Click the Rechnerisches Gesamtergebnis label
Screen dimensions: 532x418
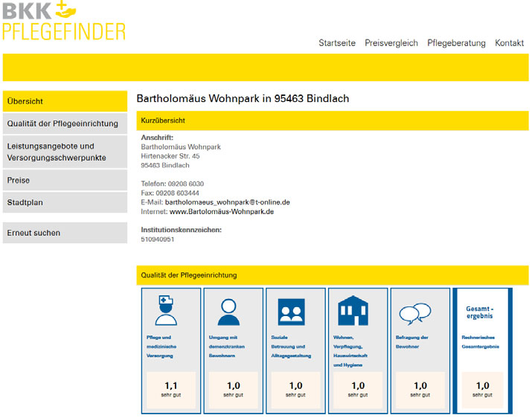pyautogui.click(x=481, y=342)
